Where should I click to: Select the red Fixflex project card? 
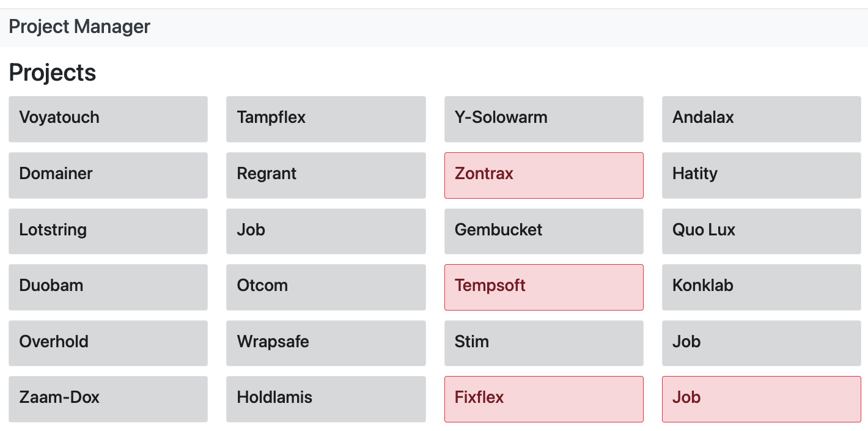pyautogui.click(x=543, y=399)
